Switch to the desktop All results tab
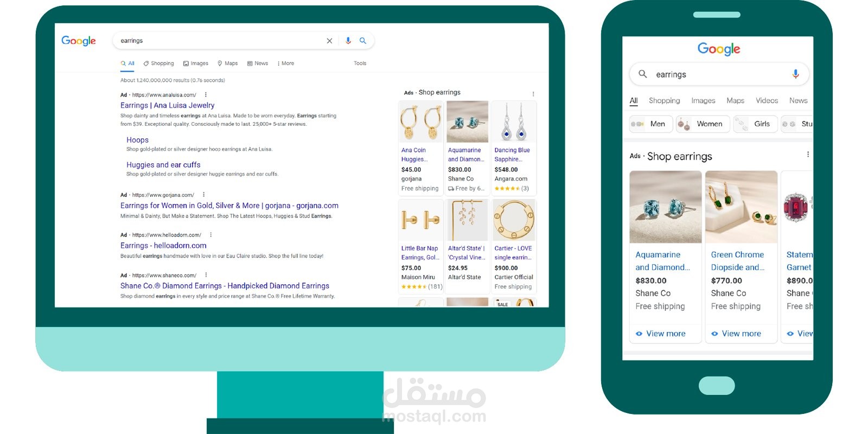The width and height of the screenshot is (868, 434). point(127,63)
